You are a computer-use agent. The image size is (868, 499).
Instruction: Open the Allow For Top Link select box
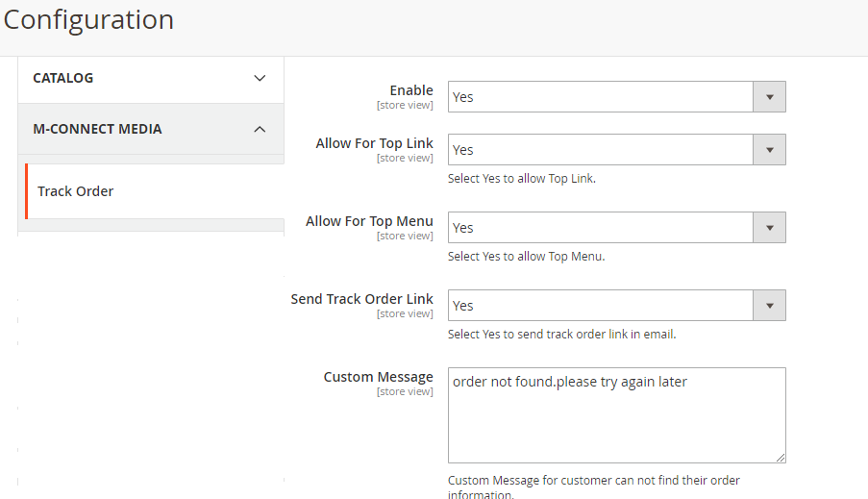601,150
